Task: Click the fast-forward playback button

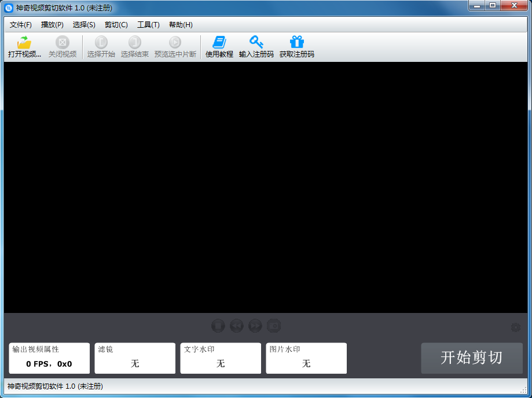Action: tap(255, 326)
